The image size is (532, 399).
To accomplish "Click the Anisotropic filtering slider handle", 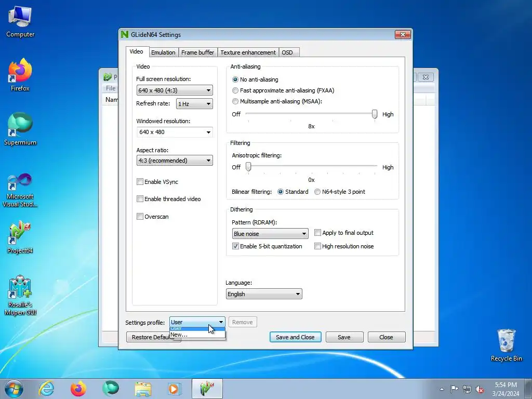I will pos(248,167).
